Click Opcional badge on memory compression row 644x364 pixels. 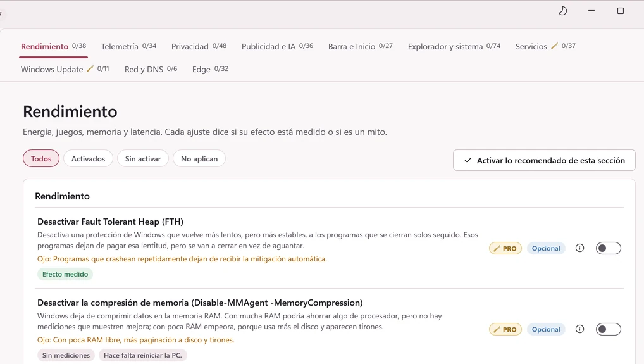(x=546, y=329)
